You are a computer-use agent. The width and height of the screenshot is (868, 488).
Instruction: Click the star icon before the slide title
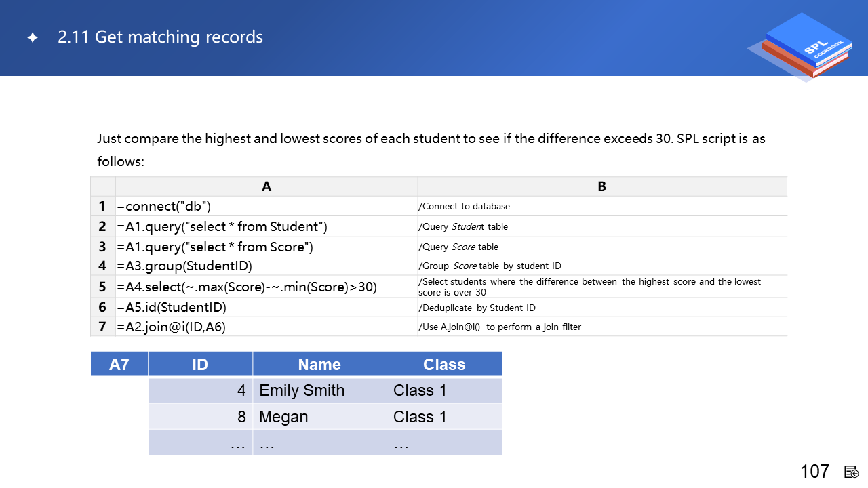[x=33, y=37]
